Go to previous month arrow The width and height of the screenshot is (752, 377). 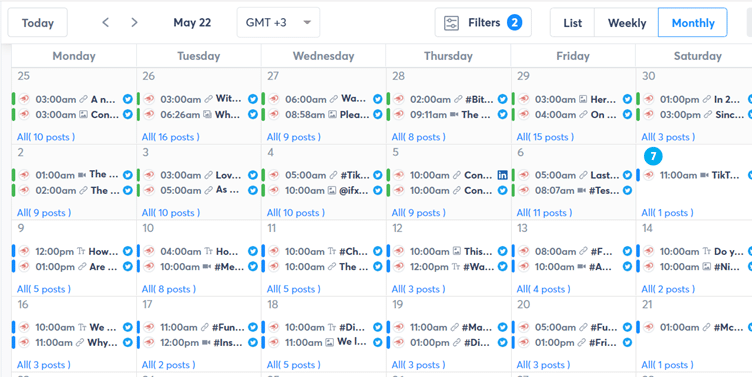106,23
